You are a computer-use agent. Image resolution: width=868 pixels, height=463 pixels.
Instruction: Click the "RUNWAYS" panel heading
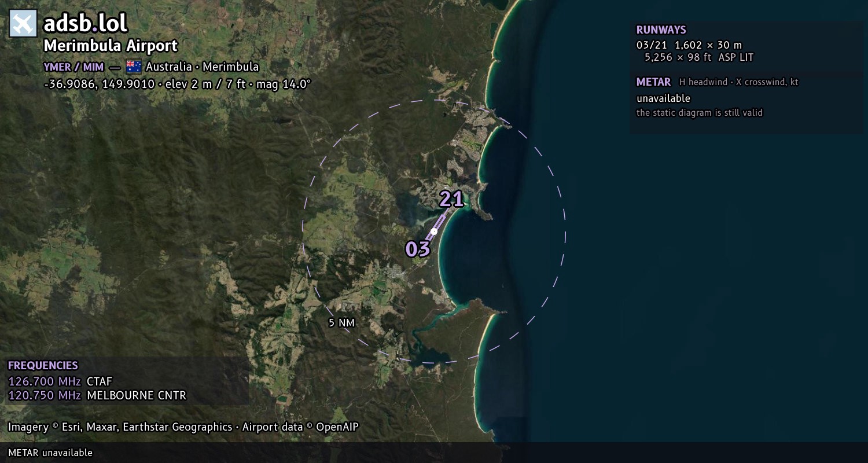(661, 30)
